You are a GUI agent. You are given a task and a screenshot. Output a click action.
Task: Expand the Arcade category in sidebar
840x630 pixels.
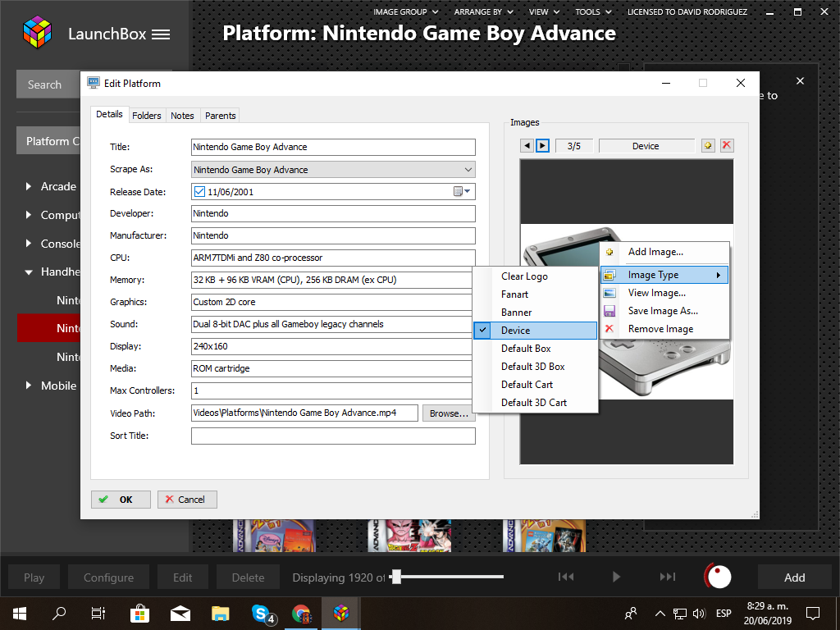point(29,186)
